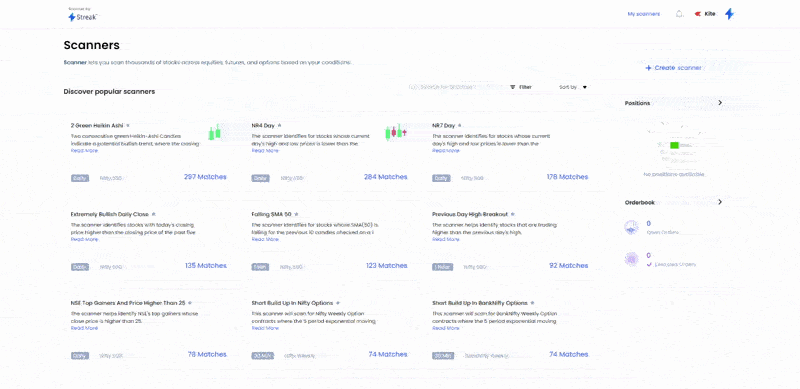800x389 pixels.
Task: Click the small icon beside 2 Green Heikin Ashi title
Action: point(128,125)
